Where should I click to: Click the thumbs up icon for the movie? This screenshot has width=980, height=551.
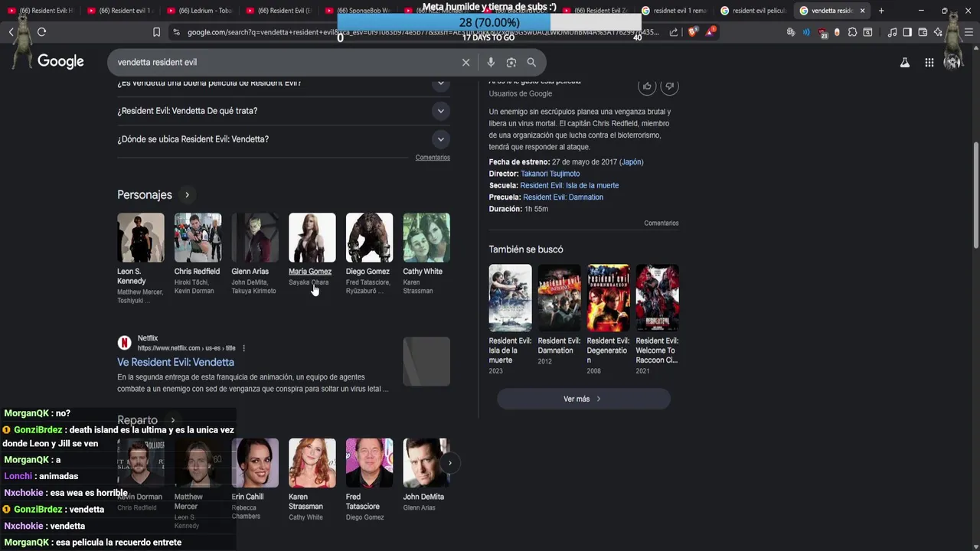tap(647, 86)
